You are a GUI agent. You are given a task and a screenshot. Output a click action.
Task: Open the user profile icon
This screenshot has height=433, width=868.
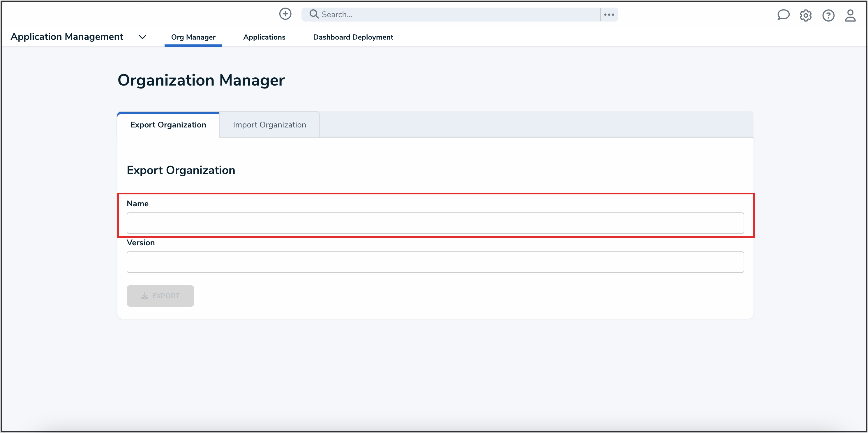point(850,15)
